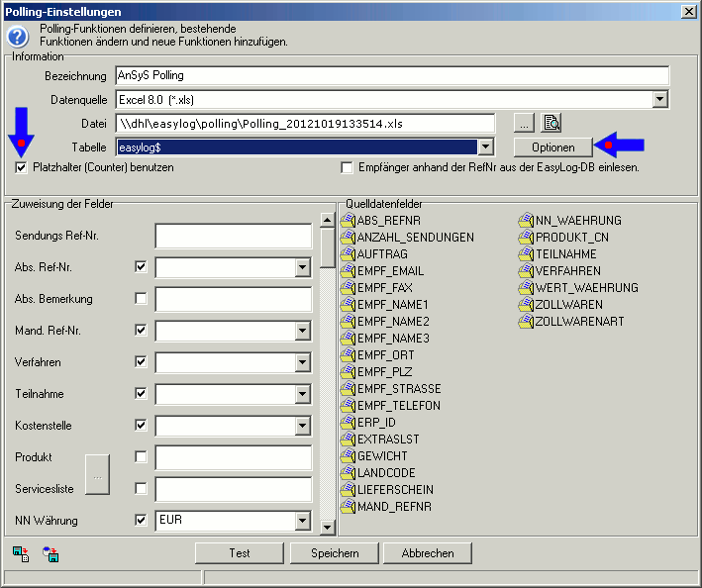The image size is (702, 588).
Task: Open the Datenquelle dropdown
Action: [660, 99]
